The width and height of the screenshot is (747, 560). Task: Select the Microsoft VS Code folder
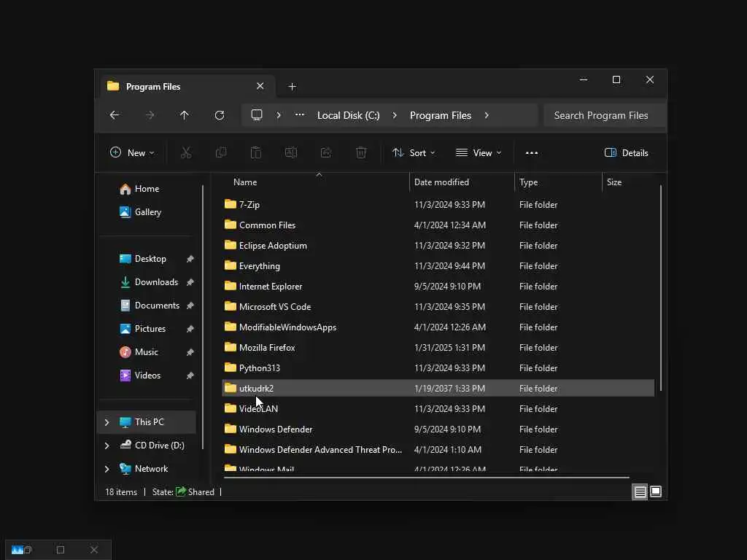[438, 307]
